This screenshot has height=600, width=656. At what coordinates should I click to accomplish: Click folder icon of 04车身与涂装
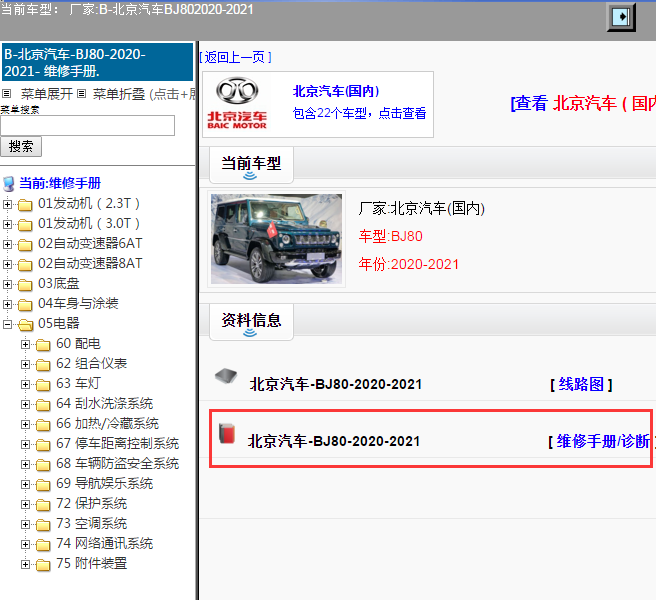[25, 305]
